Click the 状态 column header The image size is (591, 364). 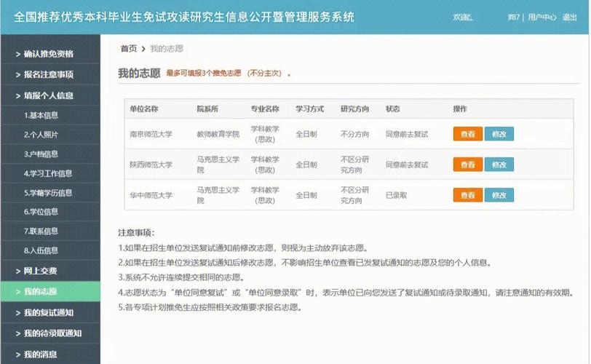tap(393, 109)
